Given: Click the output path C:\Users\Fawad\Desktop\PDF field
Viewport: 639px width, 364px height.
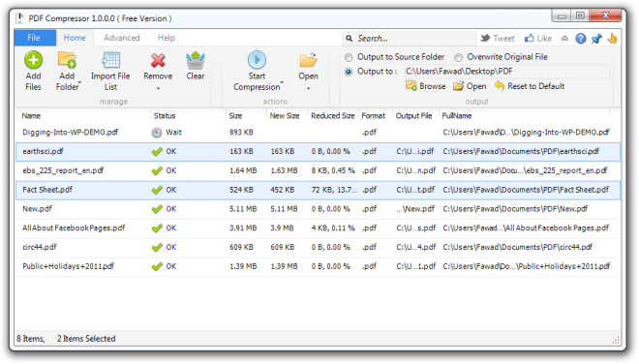Looking at the screenshot, I should [507, 72].
